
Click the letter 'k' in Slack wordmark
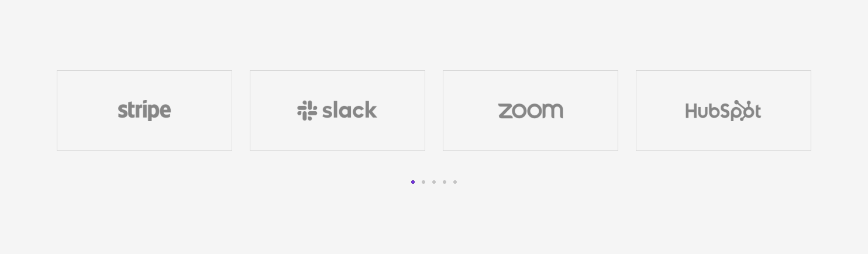tap(370, 110)
